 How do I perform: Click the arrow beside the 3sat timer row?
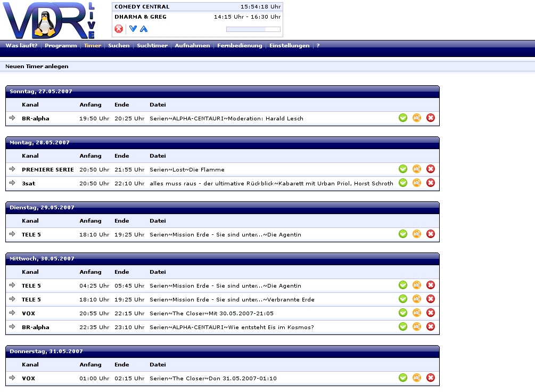(12, 183)
